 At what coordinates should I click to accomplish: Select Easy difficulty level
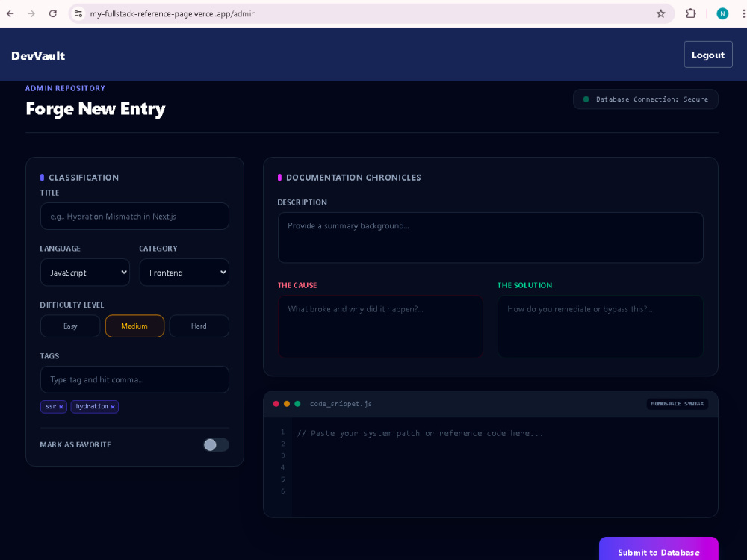(70, 326)
